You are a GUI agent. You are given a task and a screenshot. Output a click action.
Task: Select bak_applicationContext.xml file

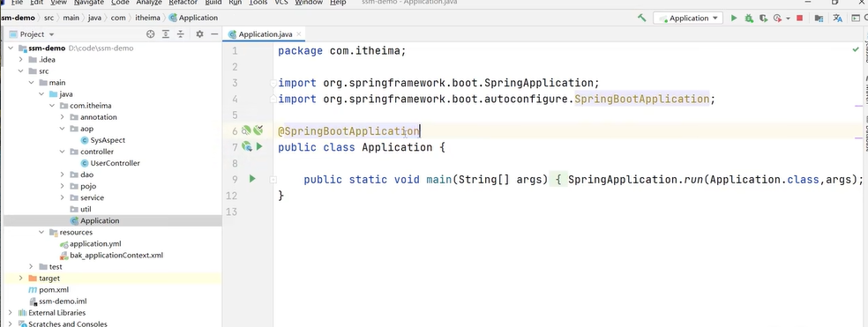point(116,255)
